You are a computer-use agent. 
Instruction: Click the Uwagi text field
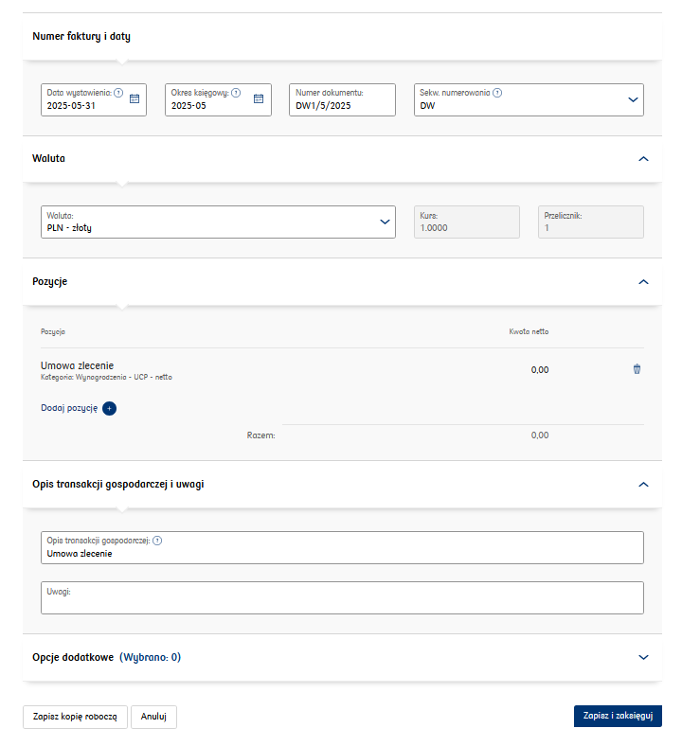coord(342,597)
